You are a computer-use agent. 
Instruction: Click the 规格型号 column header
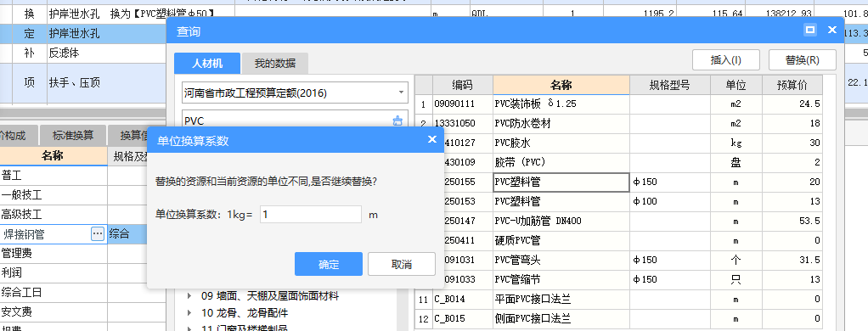tap(670, 85)
